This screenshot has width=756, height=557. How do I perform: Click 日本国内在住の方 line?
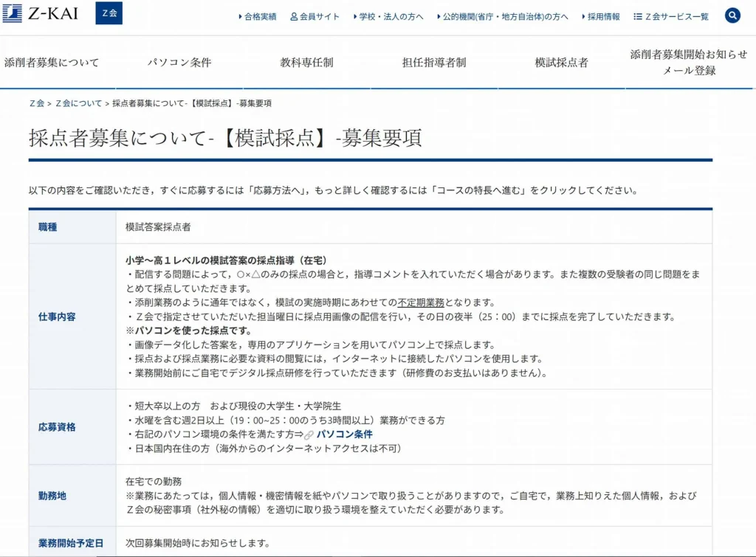264,449
